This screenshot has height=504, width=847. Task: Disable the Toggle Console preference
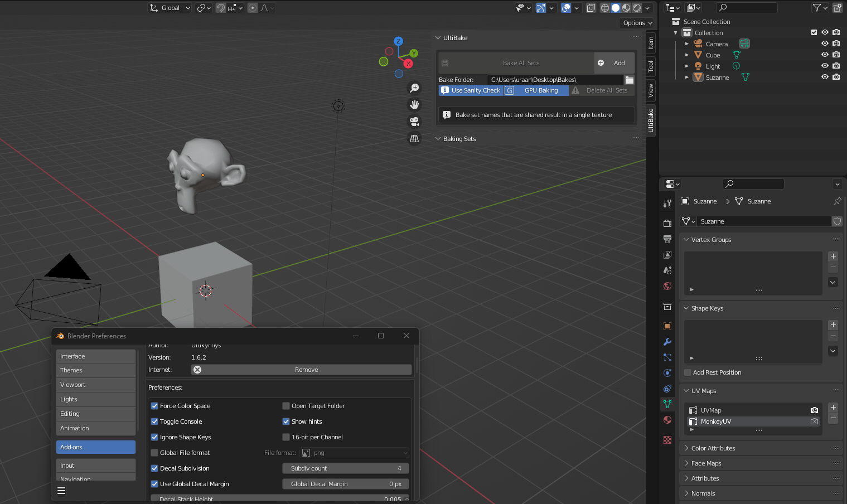tap(154, 421)
